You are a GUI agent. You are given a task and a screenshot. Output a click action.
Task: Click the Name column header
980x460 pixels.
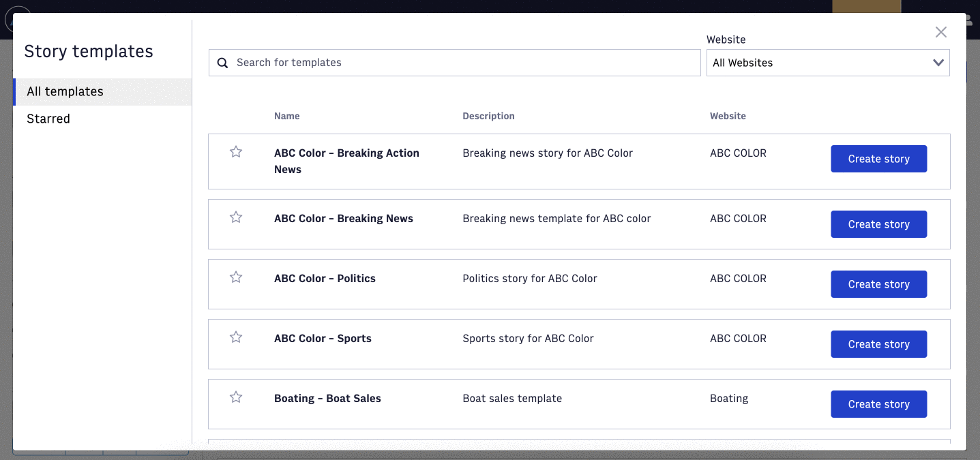tap(286, 116)
